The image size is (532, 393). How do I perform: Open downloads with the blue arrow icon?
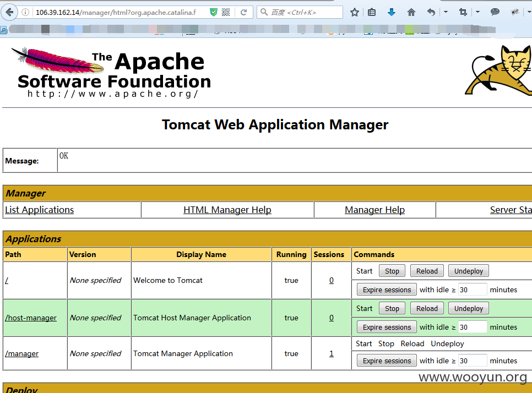click(391, 13)
